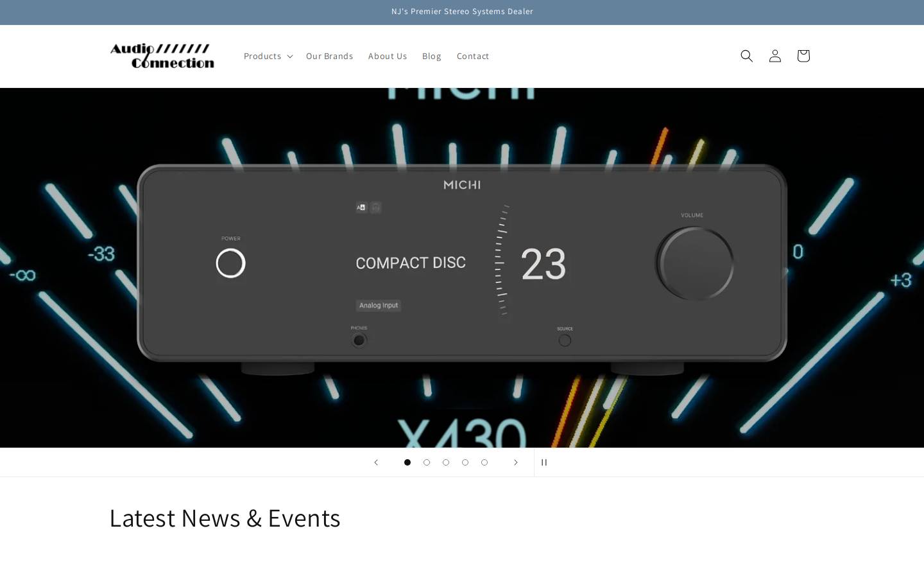924x578 pixels.
Task: Select slide 4 dot
Action: (465, 462)
